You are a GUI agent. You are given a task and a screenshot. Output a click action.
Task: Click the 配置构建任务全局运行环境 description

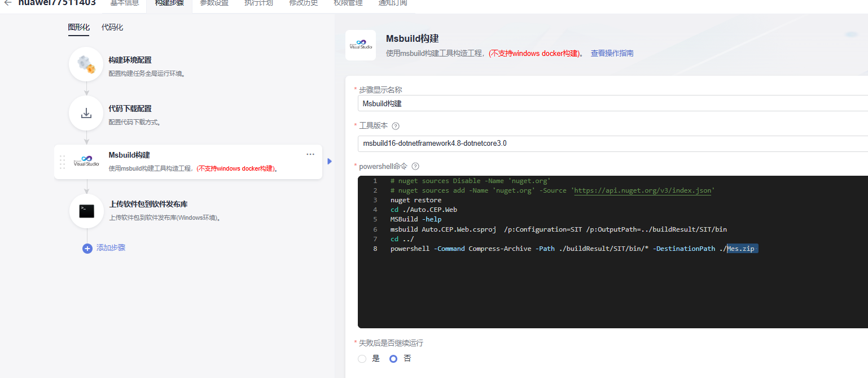[x=147, y=73]
